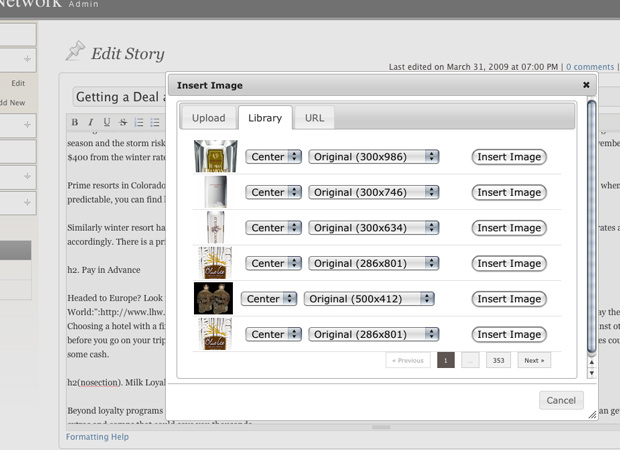Screen dimensions: 620x450
Task: Click the dialog resize grip corner icon
Action: click(x=592, y=414)
